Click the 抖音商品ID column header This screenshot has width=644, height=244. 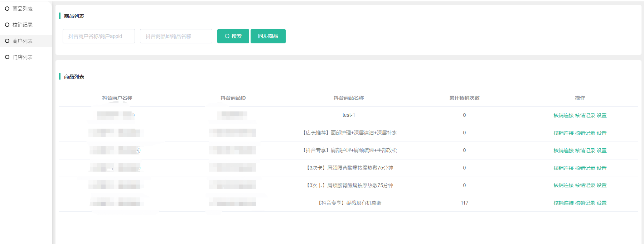tap(233, 98)
